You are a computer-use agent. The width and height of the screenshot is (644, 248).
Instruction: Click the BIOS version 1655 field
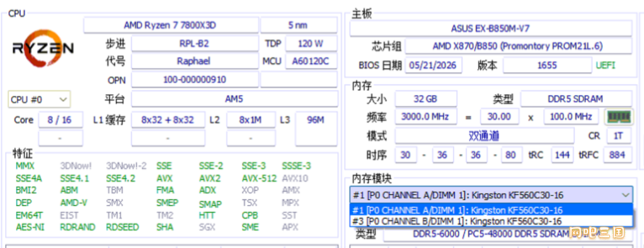(x=548, y=66)
